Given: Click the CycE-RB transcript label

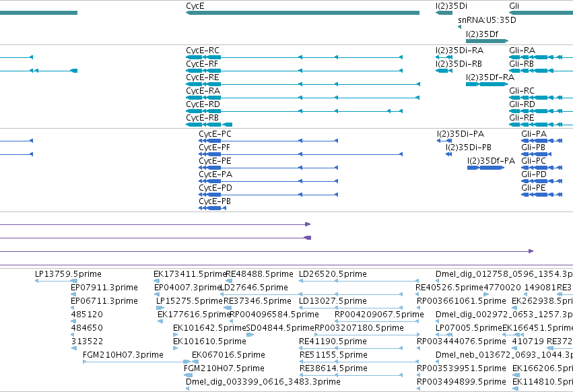Looking at the screenshot, I should pos(202,118).
